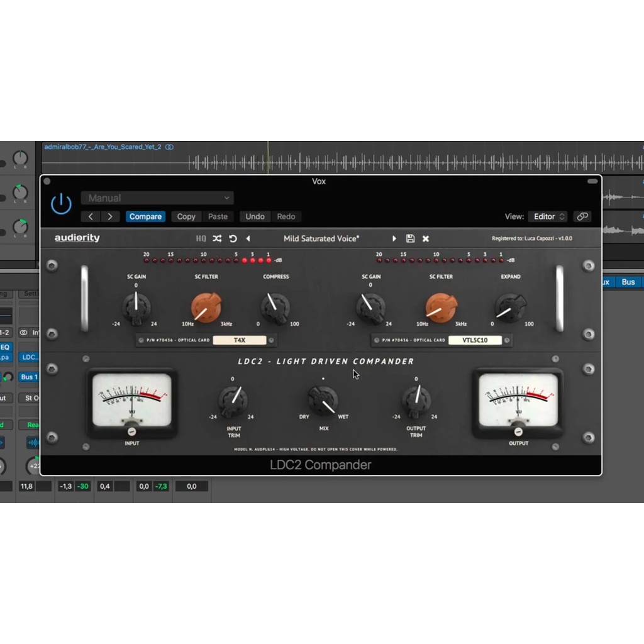The height and width of the screenshot is (644, 644).
Task: Click the OUTPUT VU meter display
Action: [518, 399]
